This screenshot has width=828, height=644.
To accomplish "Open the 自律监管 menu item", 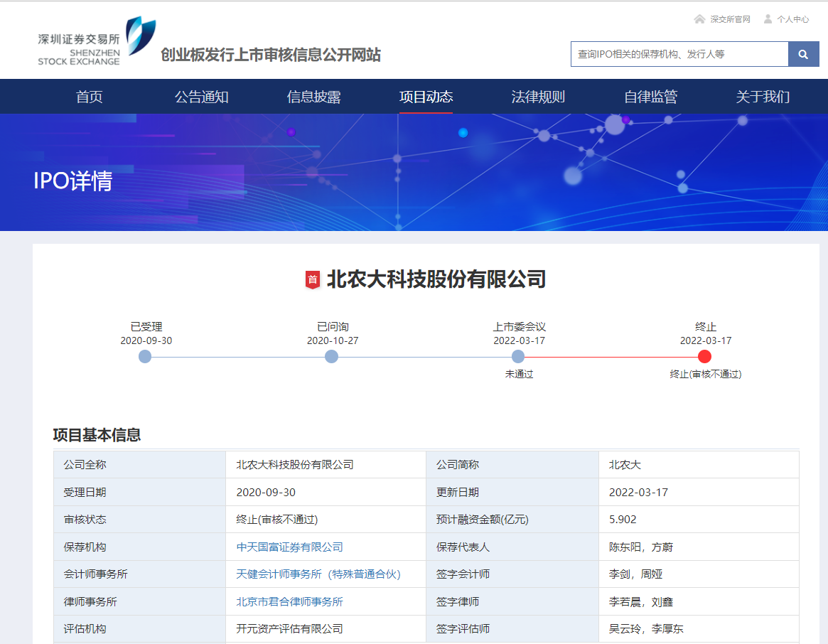I will pos(650,97).
